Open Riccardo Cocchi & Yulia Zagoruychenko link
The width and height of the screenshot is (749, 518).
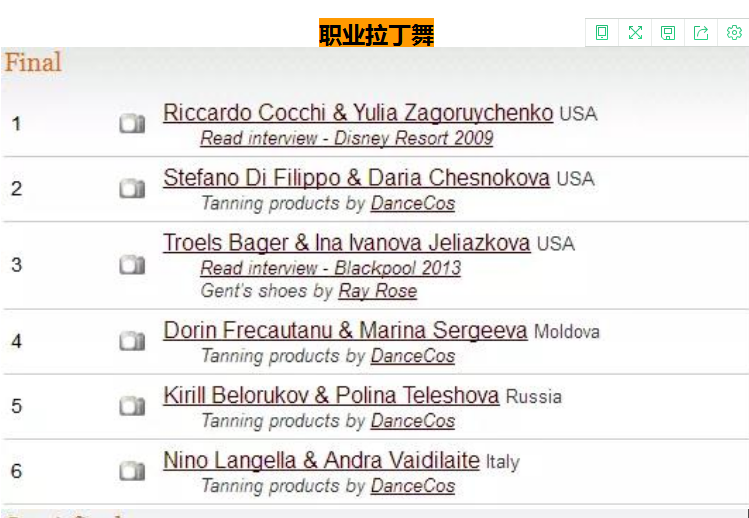pos(358,113)
